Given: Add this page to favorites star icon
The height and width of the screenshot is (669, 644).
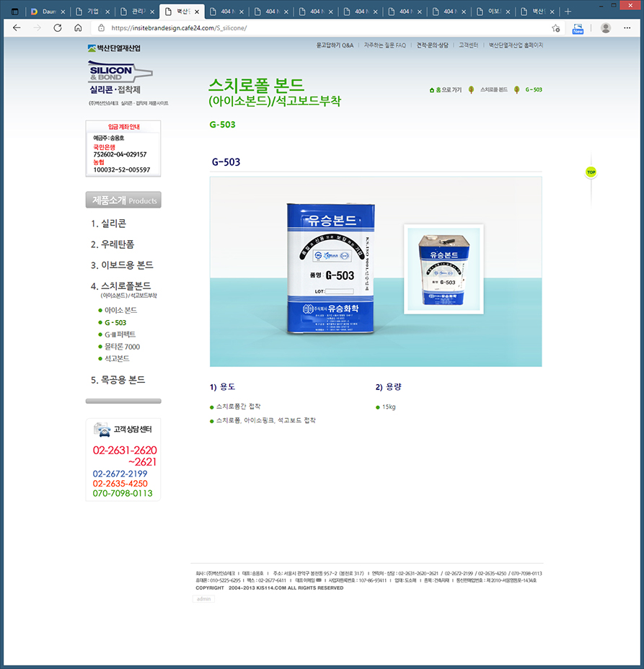Looking at the screenshot, I should (555, 28).
